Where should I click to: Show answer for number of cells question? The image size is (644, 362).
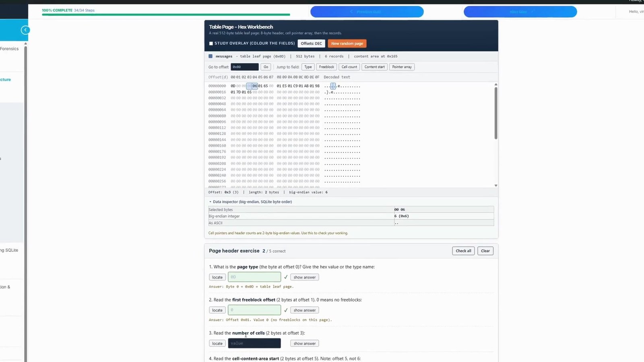304,343
